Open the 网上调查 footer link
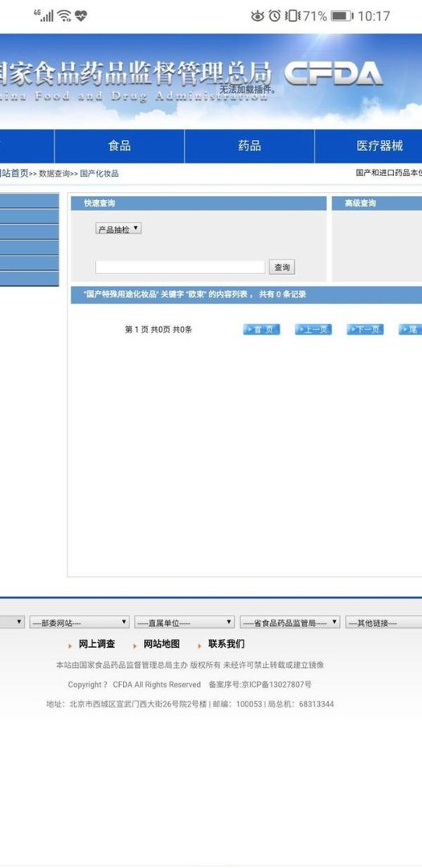This screenshot has width=422, height=868. 97,644
